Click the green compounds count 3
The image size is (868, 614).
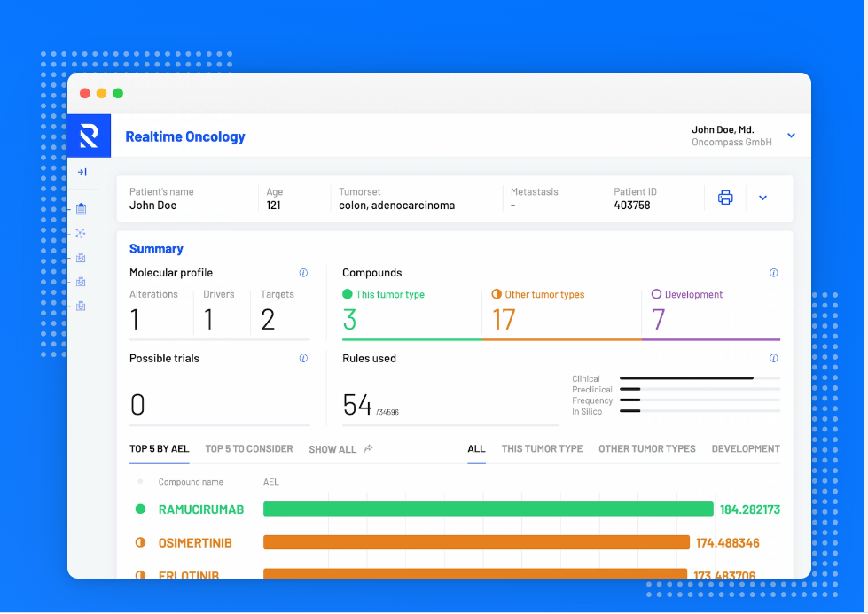pos(349,319)
